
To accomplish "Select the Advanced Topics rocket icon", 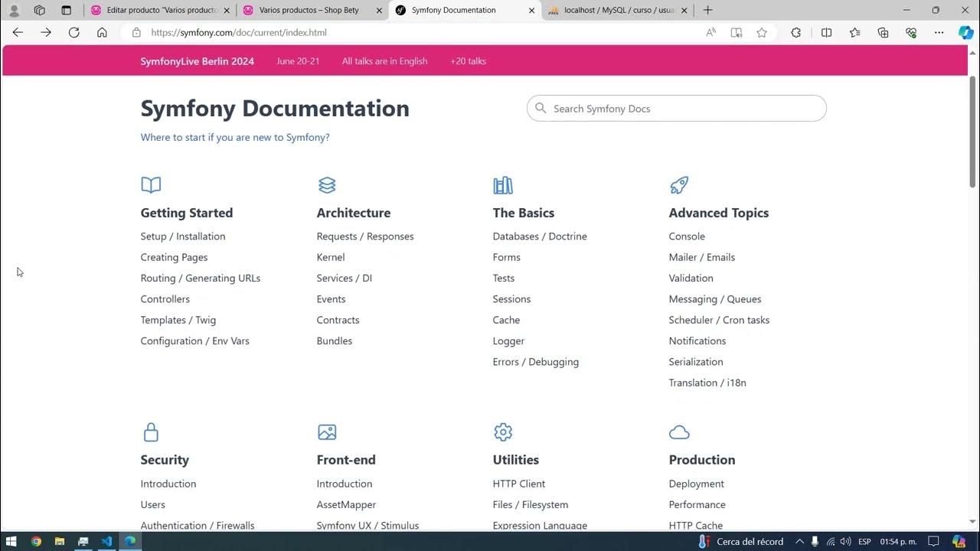I will [678, 184].
